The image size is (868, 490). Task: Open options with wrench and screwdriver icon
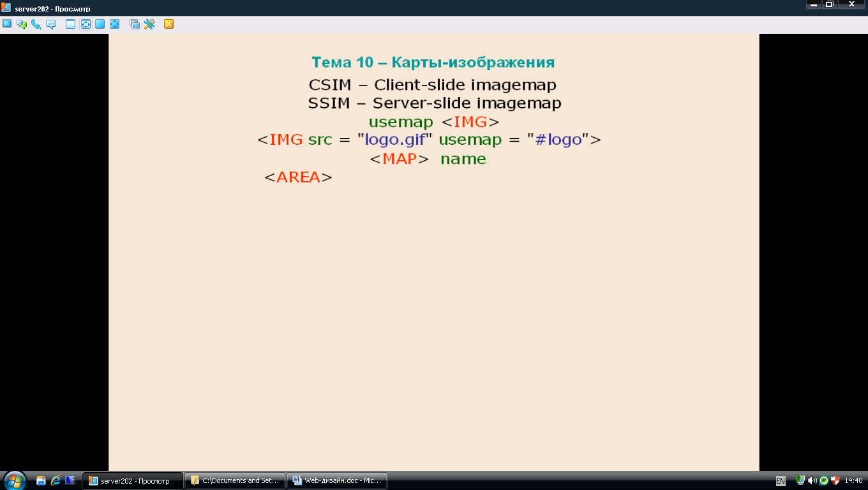click(149, 24)
